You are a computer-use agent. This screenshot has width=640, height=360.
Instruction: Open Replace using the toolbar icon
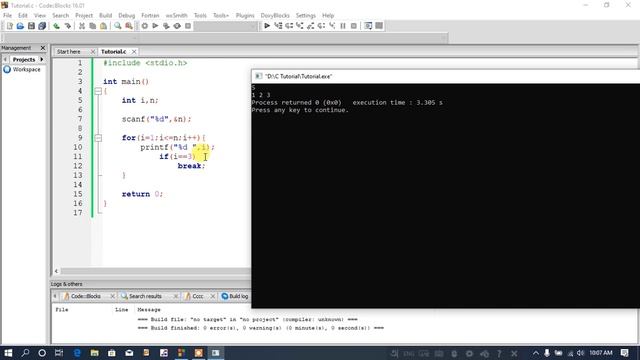[x=129, y=26]
